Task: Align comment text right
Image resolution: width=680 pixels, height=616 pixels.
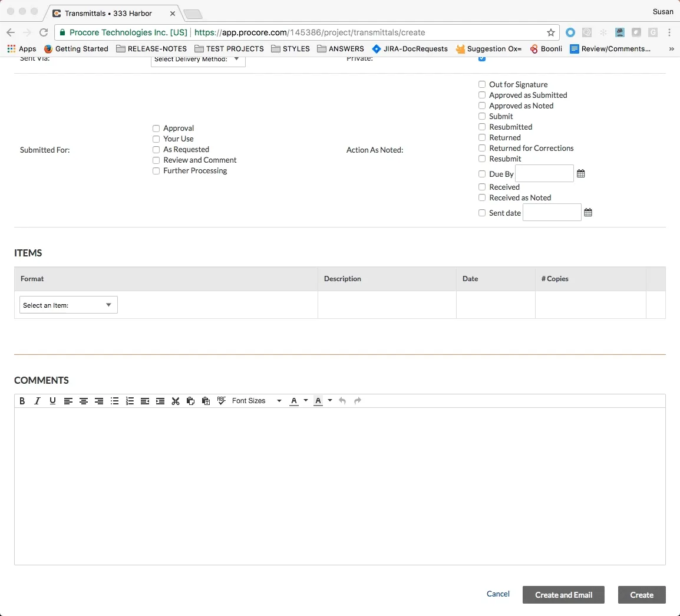Action: click(99, 401)
